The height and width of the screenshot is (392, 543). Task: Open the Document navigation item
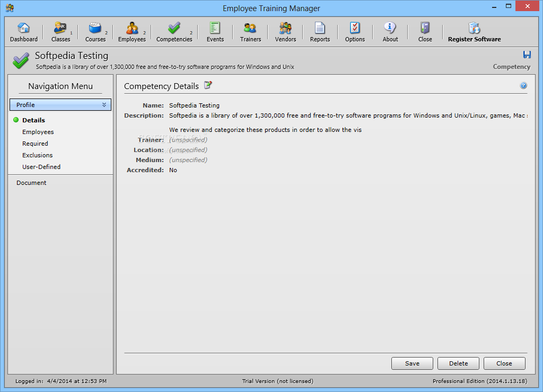click(x=31, y=183)
